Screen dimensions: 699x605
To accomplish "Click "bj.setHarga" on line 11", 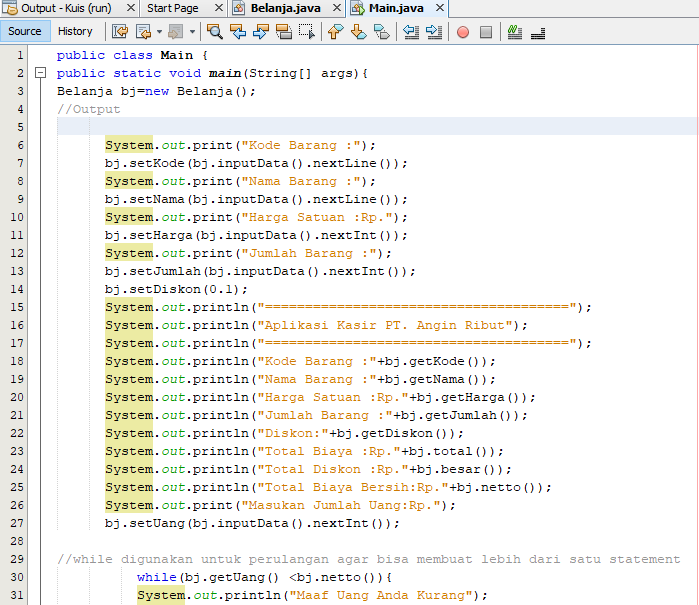I will point(149,235).
